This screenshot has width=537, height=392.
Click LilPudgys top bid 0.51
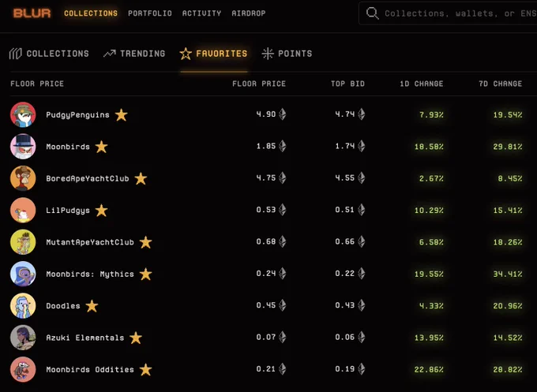pos(345,210)
